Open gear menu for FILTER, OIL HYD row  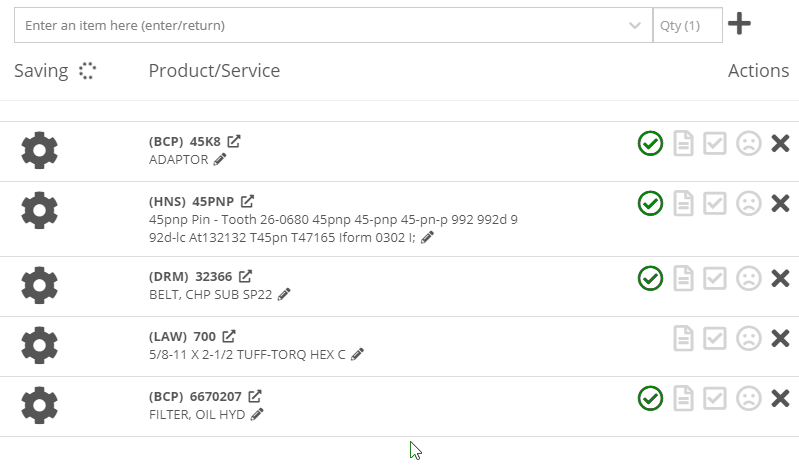(39, 405)
